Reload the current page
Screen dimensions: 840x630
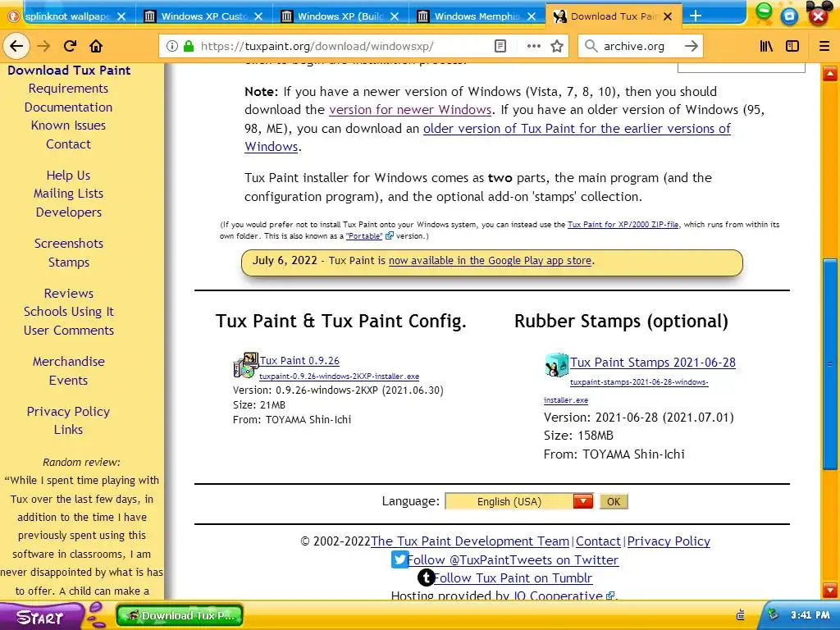pos(70,46)
